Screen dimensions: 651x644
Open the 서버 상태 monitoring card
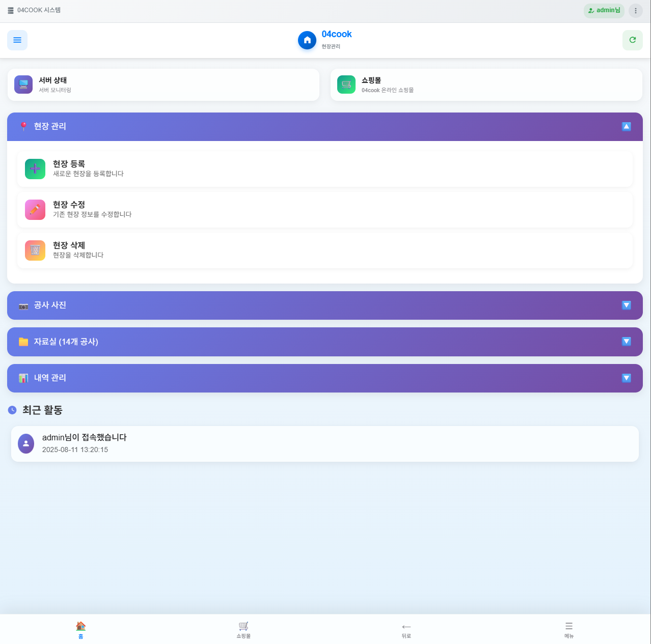(164, 85)
